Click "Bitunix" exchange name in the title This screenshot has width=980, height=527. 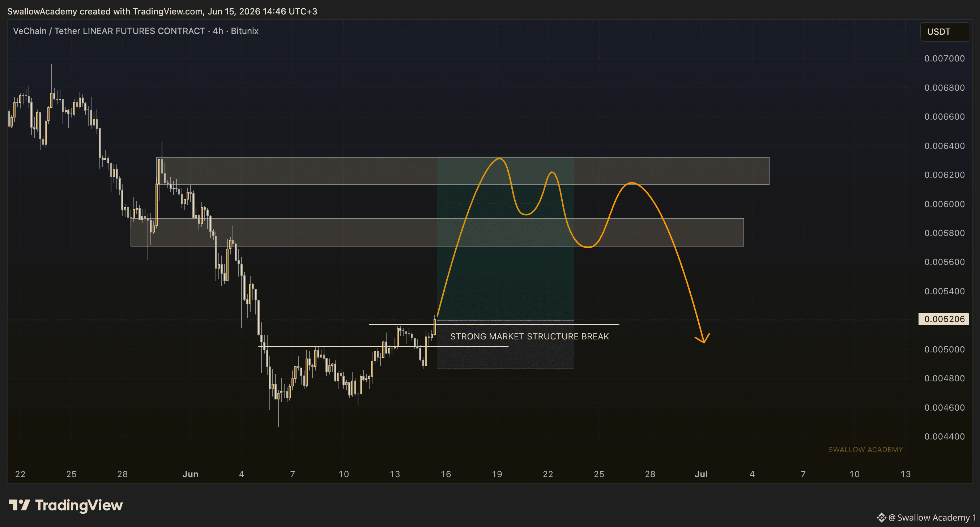[244, 31]
